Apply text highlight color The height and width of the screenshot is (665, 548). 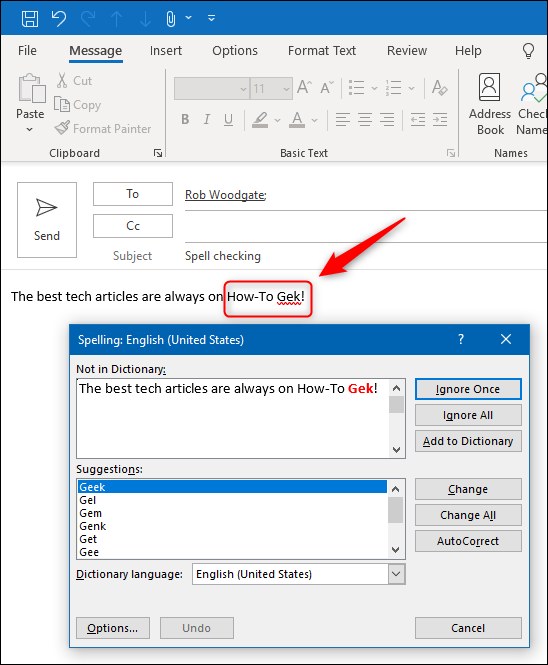coord(260,120)
